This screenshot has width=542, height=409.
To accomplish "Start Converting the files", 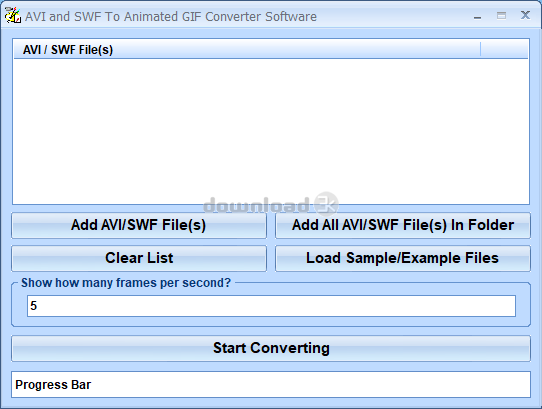I will [271, 348].
